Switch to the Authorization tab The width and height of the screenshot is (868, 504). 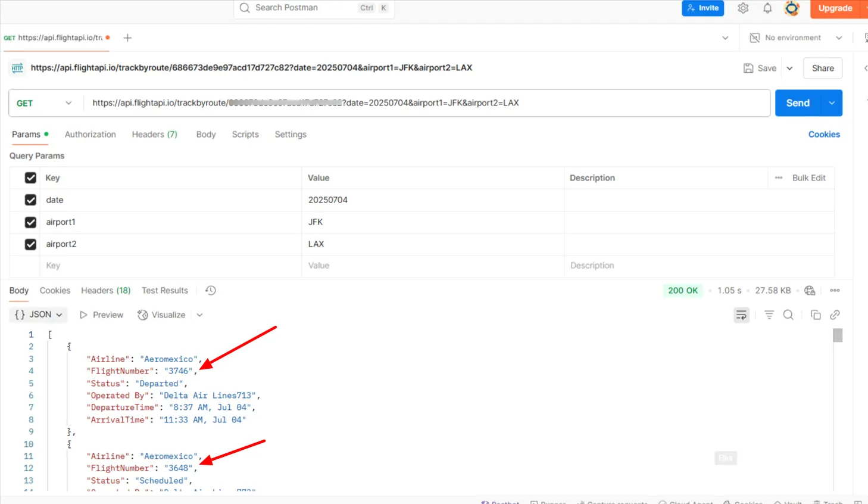(90, 135)
